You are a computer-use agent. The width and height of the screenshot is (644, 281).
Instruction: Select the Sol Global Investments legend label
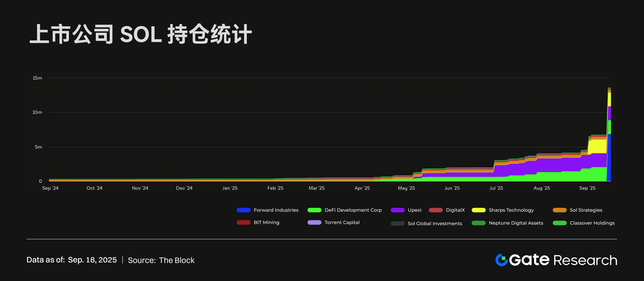435,224
